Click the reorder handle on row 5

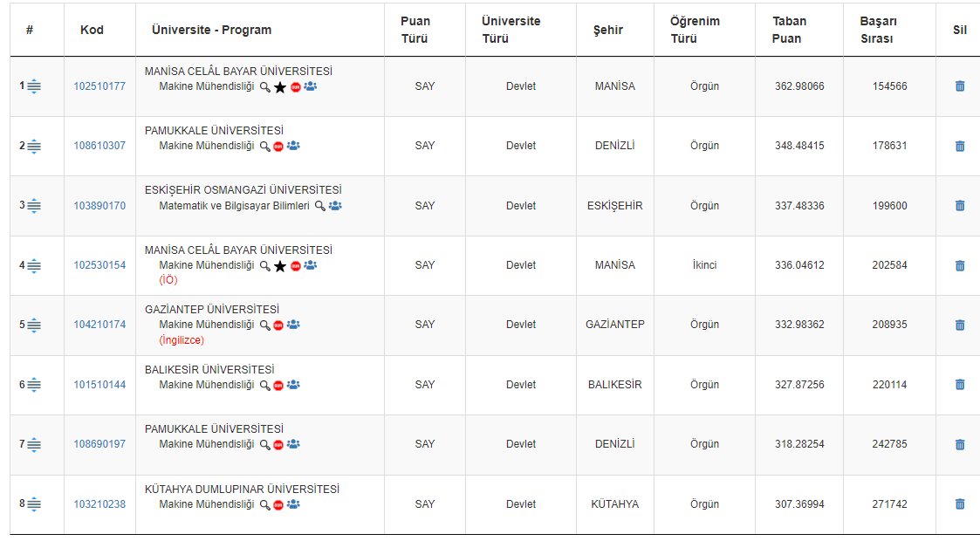[34, 325]
